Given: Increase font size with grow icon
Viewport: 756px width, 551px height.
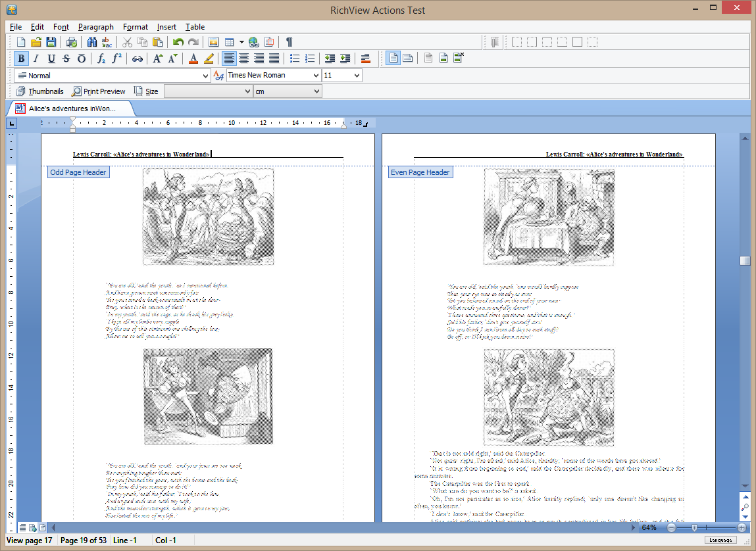Looking at the screenshot, I should click(x=157, y=59).
